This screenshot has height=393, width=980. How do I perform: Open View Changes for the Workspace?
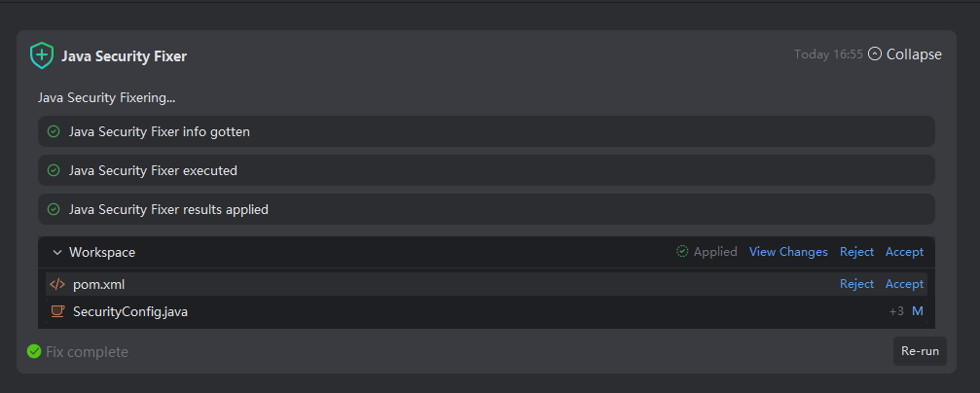coord(788,252)
